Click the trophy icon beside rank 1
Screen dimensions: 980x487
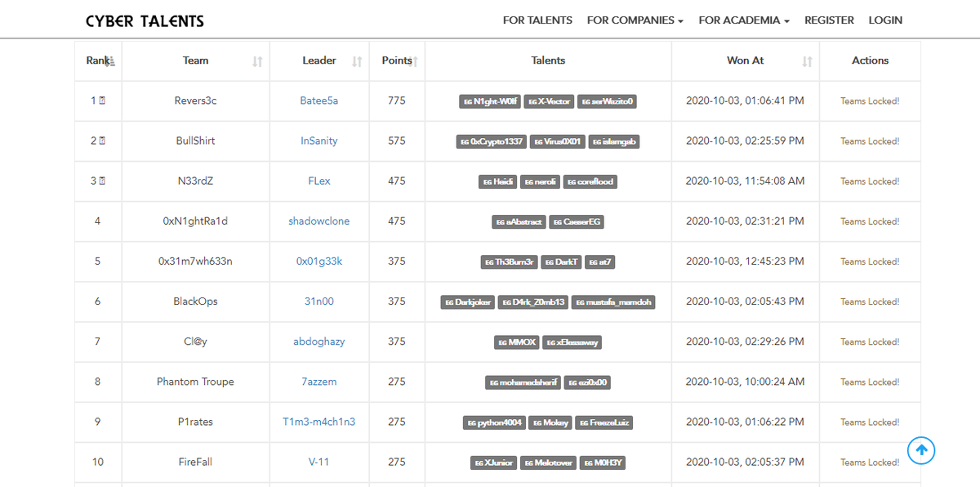pyautogui.click(x=102, y=101)
